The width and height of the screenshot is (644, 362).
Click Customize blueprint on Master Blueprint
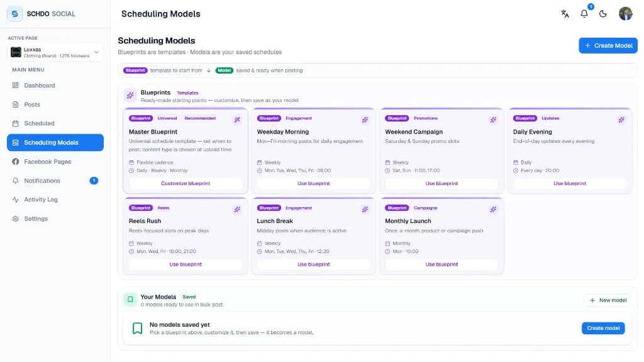(186, 183)
